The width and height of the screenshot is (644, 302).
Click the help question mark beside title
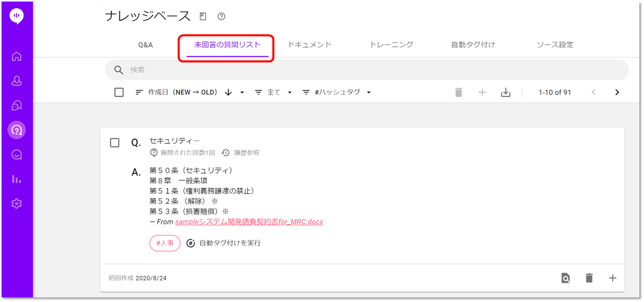pos(221,16)
